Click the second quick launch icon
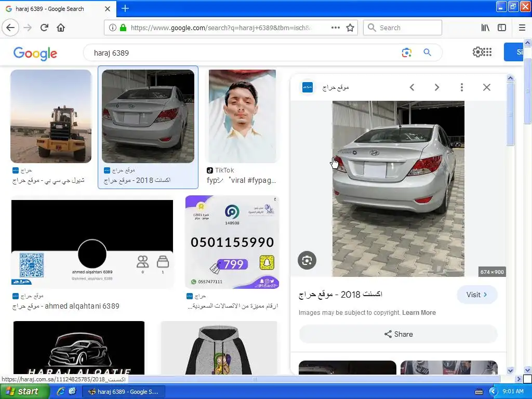This screenshot has width=532, height=399. point(72,392)
